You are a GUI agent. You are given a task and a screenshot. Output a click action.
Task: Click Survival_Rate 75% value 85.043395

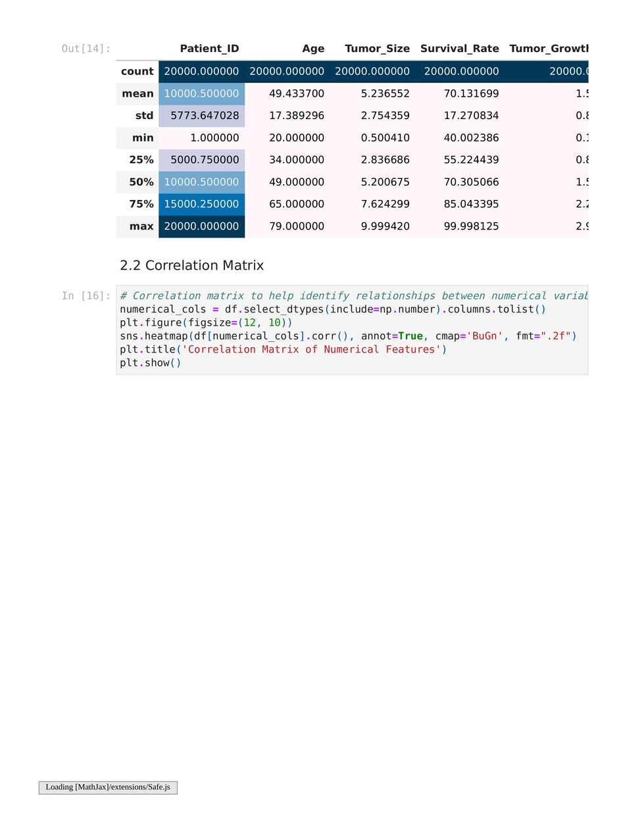471,204
